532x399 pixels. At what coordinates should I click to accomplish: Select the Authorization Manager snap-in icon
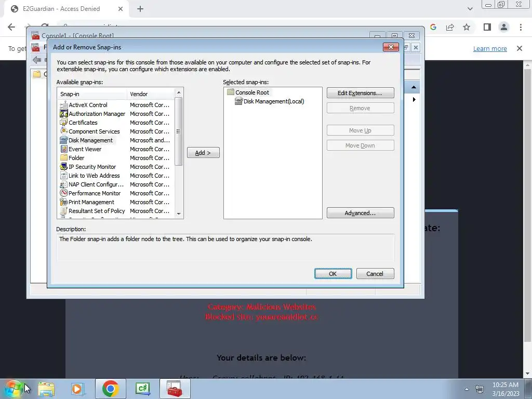pos(64,114)
